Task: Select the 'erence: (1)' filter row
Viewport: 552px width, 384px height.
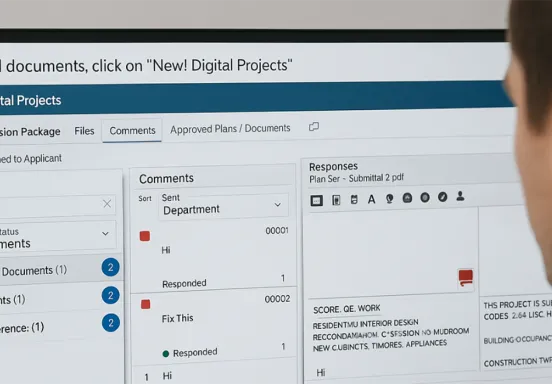Action: click(x=61, y=325)
